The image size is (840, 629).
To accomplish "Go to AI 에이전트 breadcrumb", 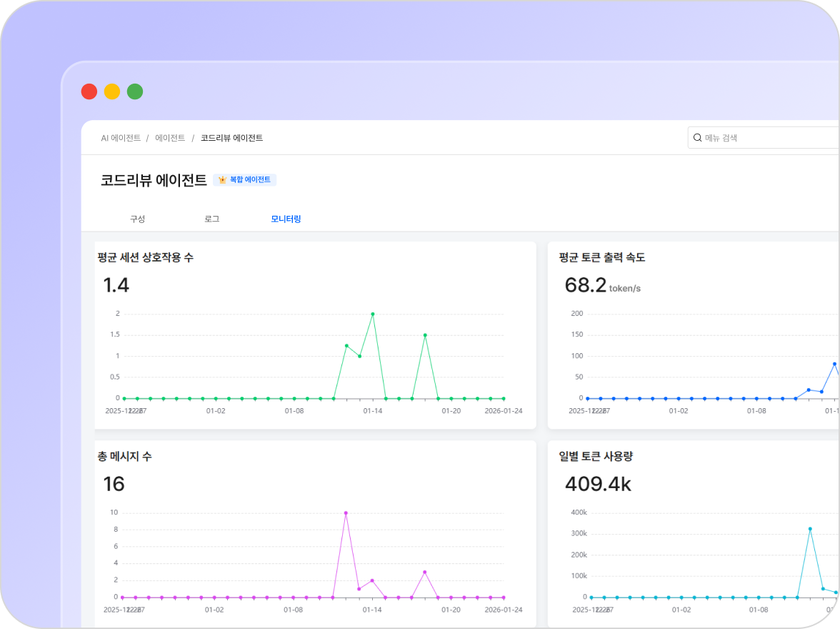I will 121,138.
